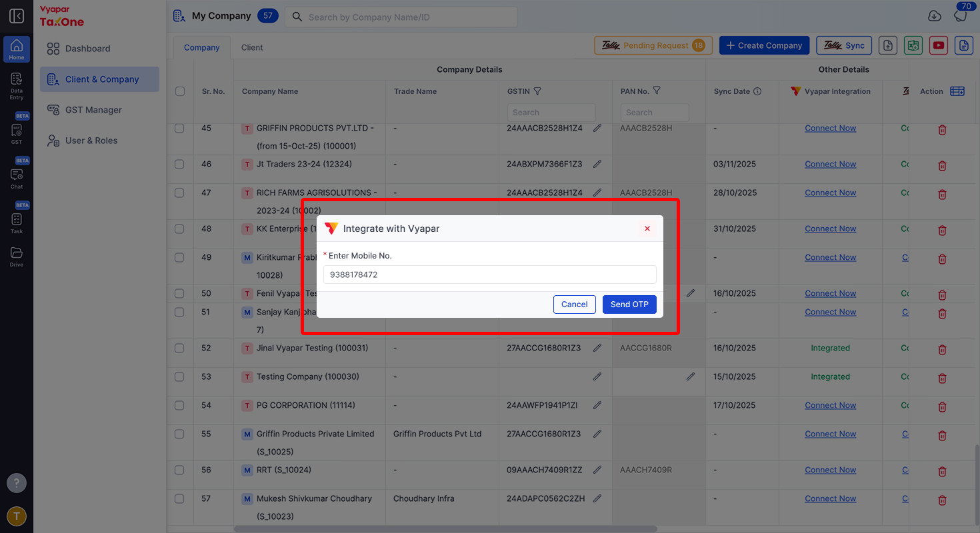Open Client & Company menu item
The image size is (980, 533).
(x=99, y=79)
